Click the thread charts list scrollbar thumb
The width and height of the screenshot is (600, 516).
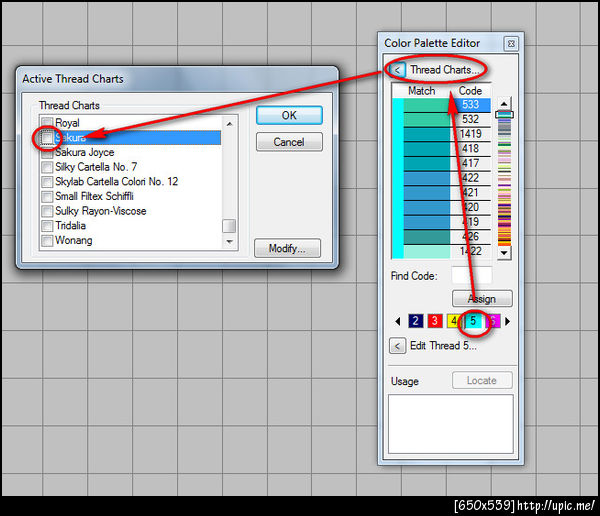click(229, 226)
